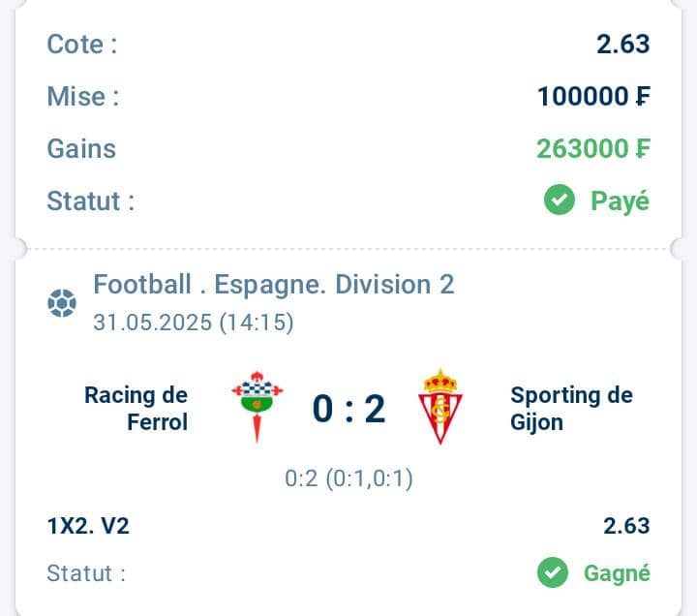The image size is (697, 616).
Task: Click the 2.63 odds value near Cote
Action: (x=623, y=44)
